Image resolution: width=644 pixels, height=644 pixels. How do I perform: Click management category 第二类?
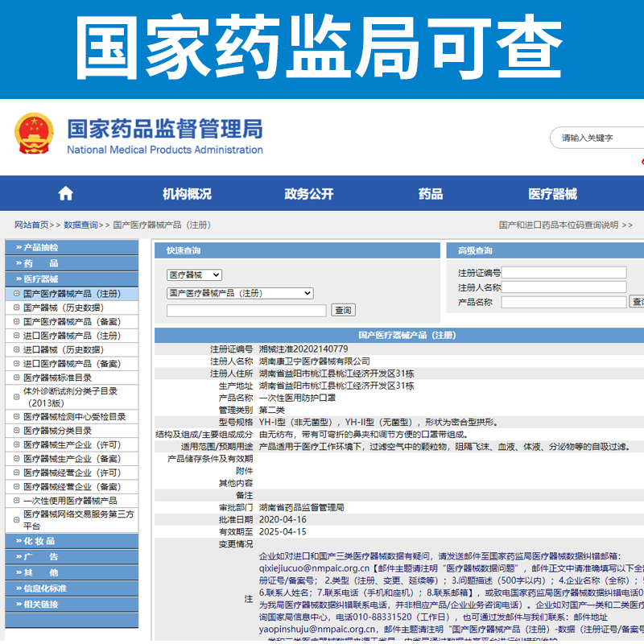(x=271, y=410)
